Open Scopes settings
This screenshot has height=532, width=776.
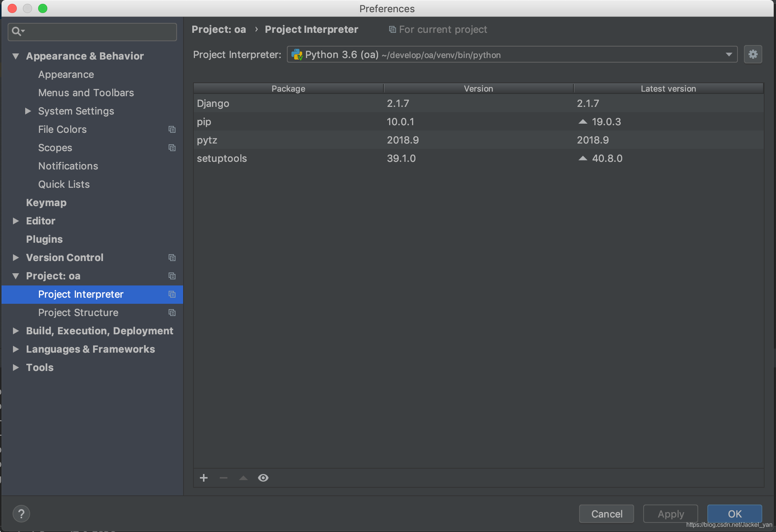(x=55, y=148)
